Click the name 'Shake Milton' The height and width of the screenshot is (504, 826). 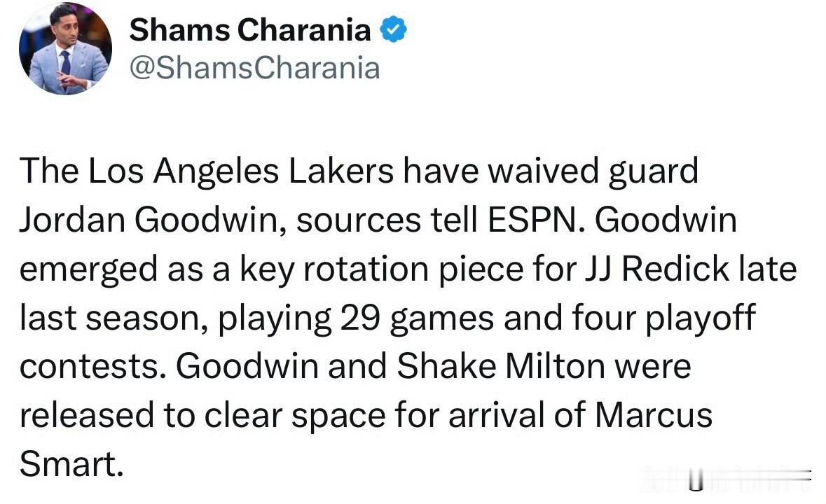500,367
